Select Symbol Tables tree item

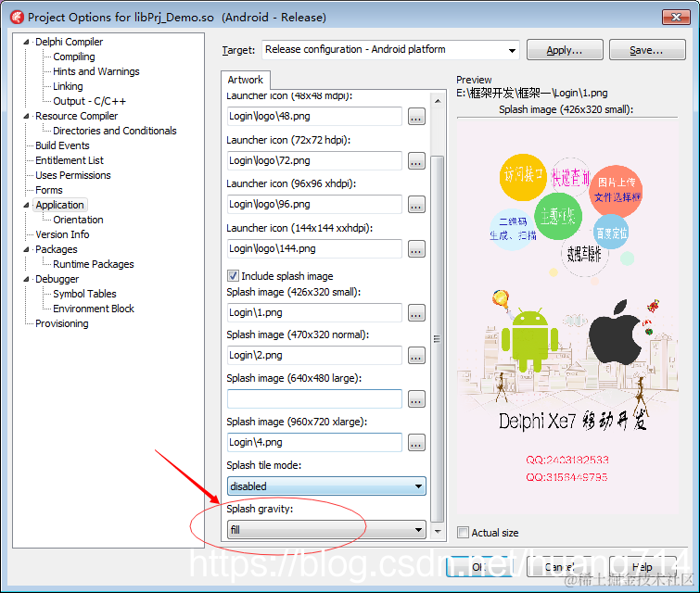tap(84, 294)
